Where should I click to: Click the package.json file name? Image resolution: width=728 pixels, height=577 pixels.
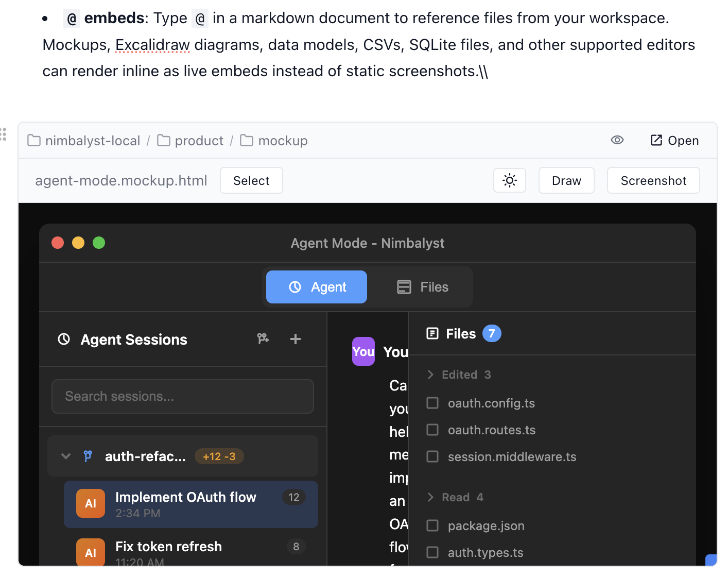486,526
